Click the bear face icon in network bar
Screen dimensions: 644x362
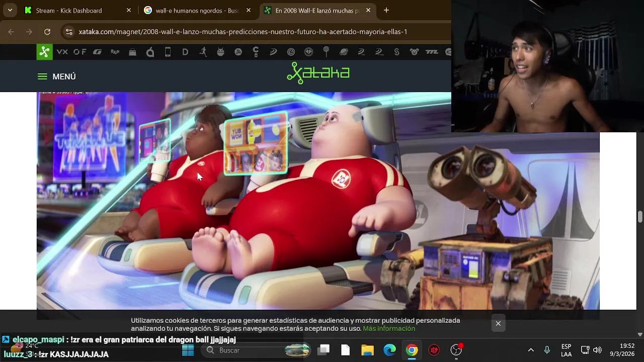coord(414,52)
